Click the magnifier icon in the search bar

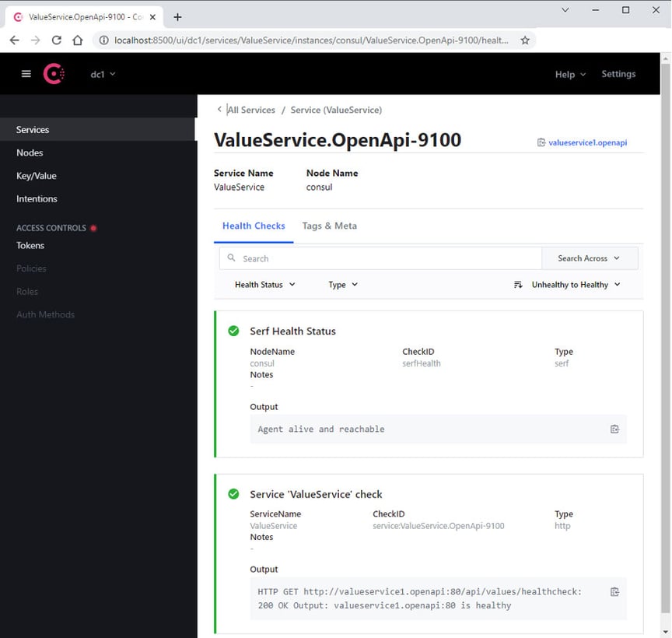[232, 258]
